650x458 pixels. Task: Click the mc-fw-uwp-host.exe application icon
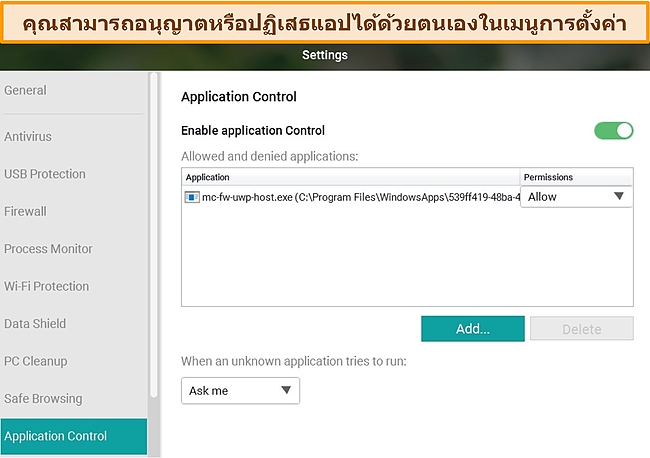pos(192,197)
